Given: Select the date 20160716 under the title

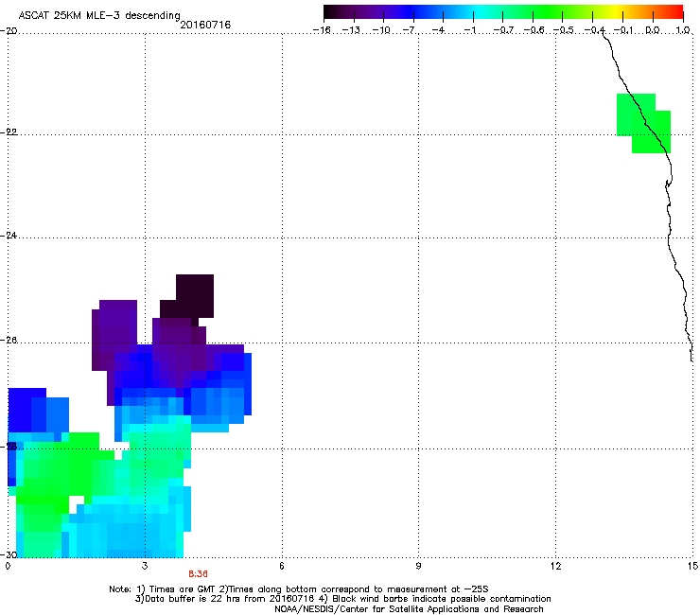Looking at the screenshot, I should [205, 25].
